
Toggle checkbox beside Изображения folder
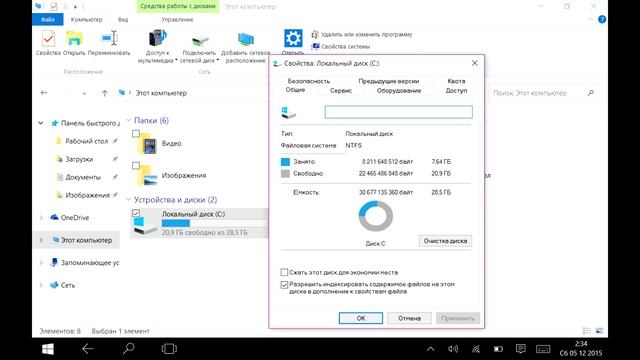pyautogui.click(x=136, y=166)
